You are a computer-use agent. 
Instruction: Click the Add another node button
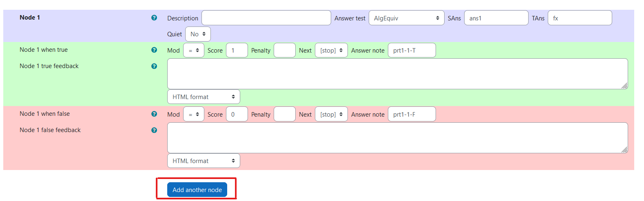tap(197, 190)
